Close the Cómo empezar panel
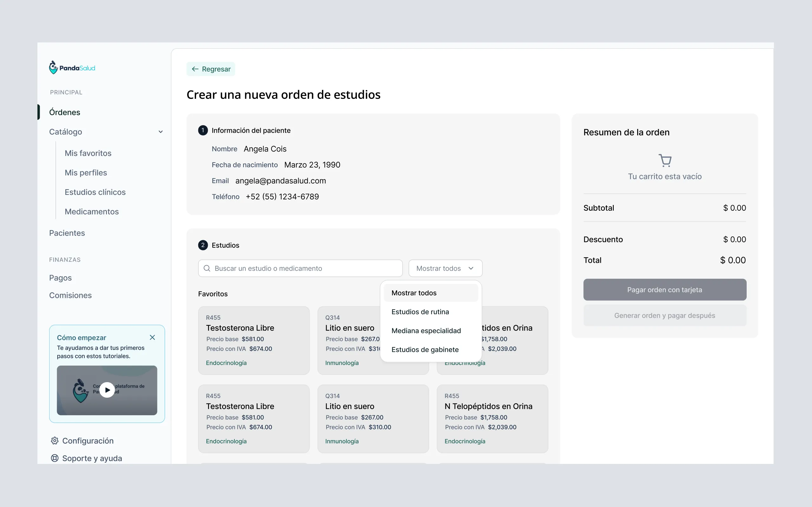Viewport: 812px width, 507px height. (x=153, y=337)
